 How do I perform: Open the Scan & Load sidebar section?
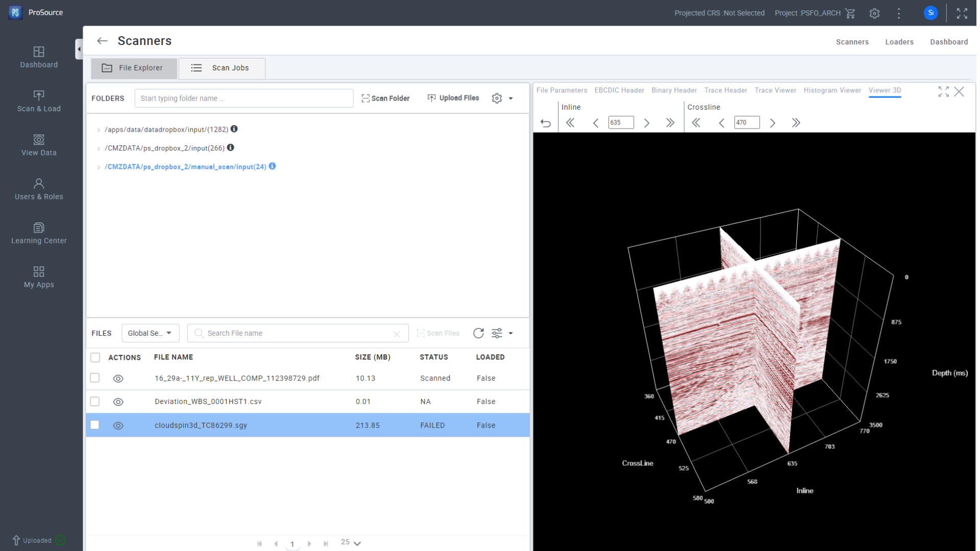(x=38, y=101)
